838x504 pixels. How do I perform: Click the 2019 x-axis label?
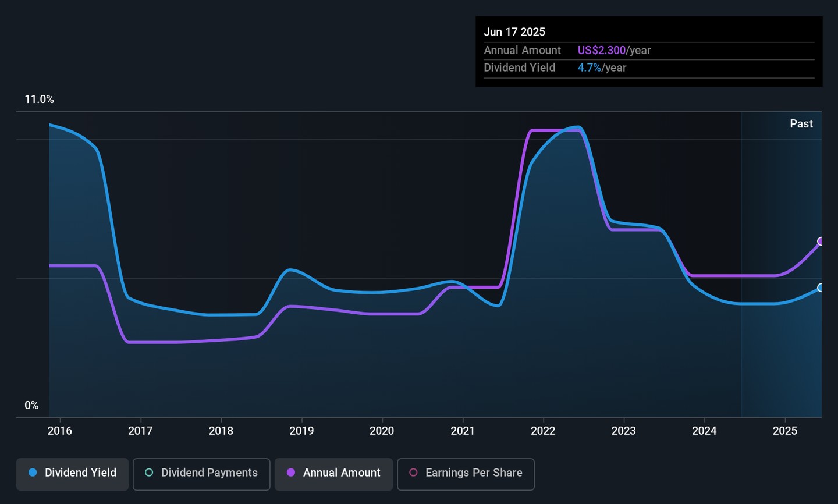[301, 431]
